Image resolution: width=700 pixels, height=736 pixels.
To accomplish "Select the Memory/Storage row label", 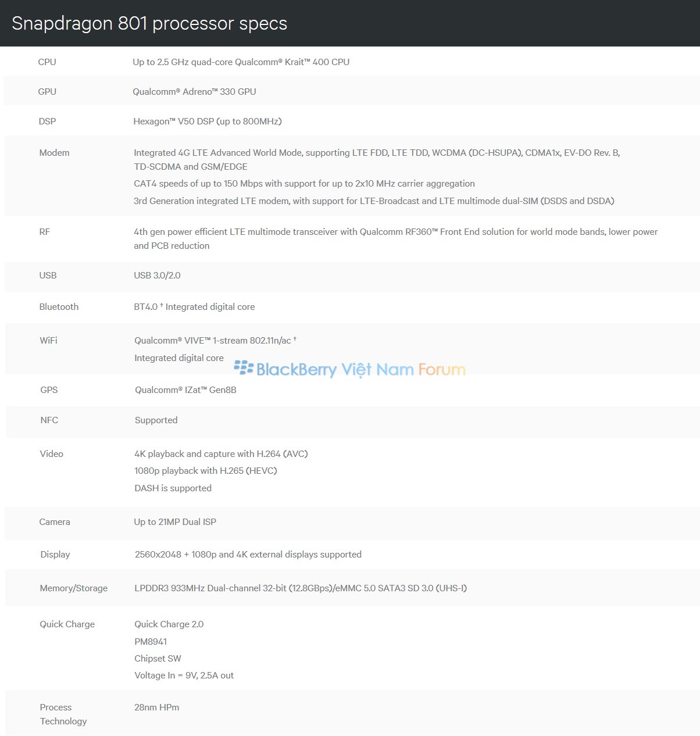I will 74,588.
